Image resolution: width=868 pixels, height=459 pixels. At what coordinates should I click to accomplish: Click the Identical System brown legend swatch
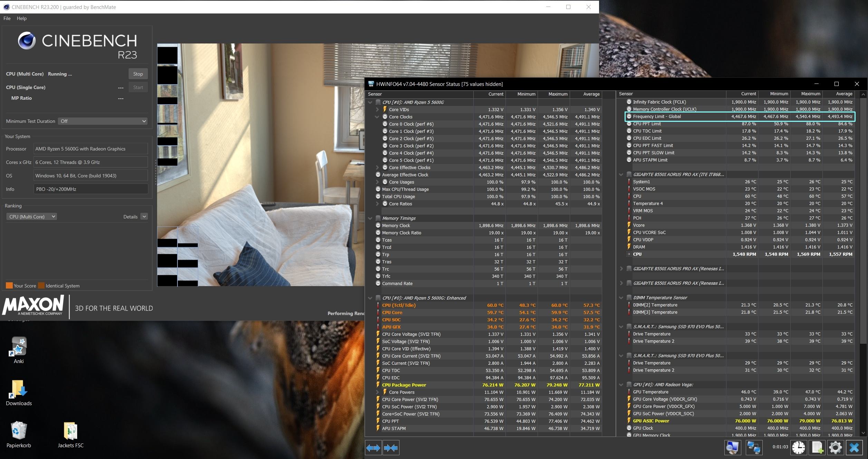point(41,285)
